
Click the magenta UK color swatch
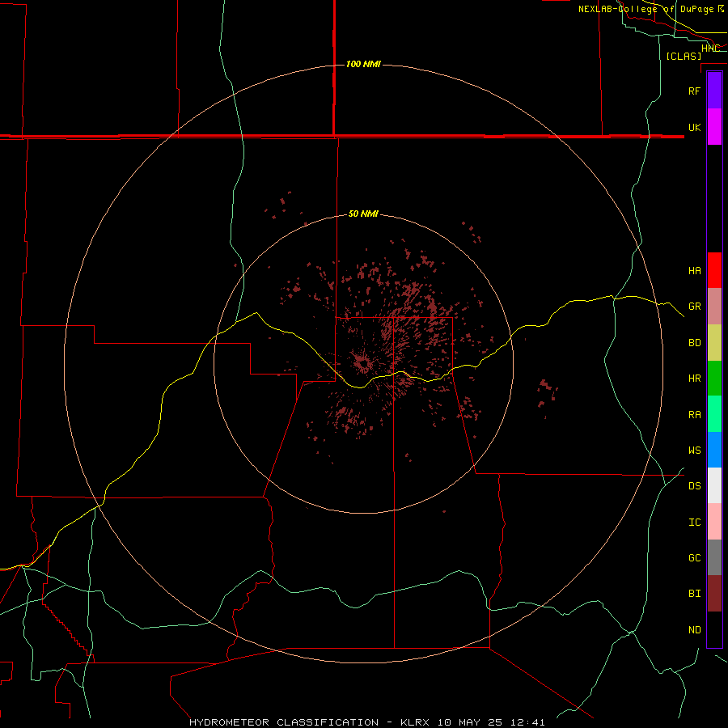coord(714,127)
